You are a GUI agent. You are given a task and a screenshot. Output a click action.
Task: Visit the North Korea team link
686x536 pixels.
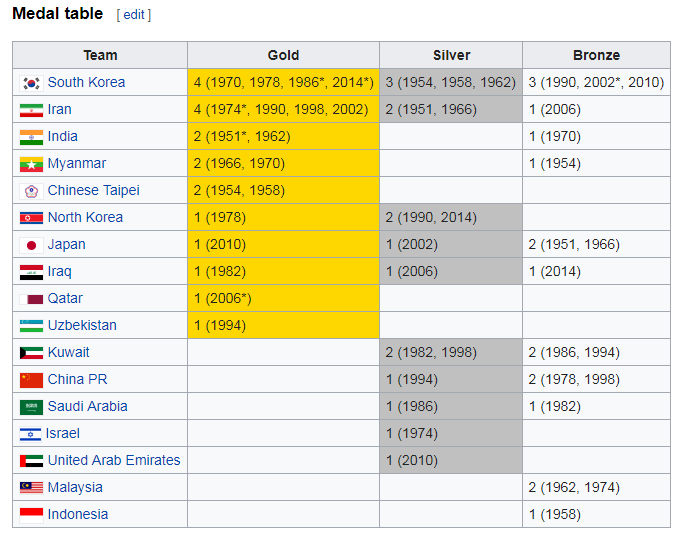[x=85, y=217]
